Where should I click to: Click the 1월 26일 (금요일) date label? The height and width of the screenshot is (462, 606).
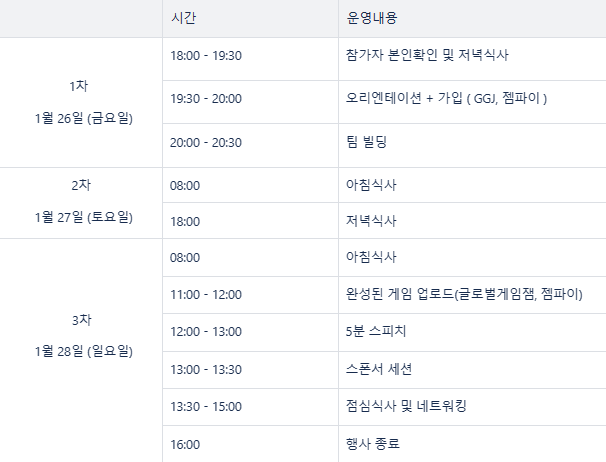pyautogui.click(x=83, y=118)
